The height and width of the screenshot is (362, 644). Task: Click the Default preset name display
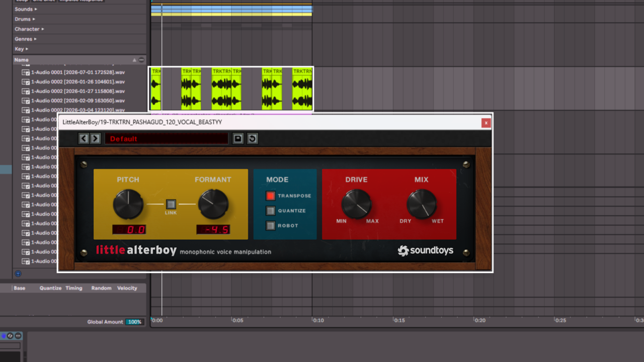point(167,139)
